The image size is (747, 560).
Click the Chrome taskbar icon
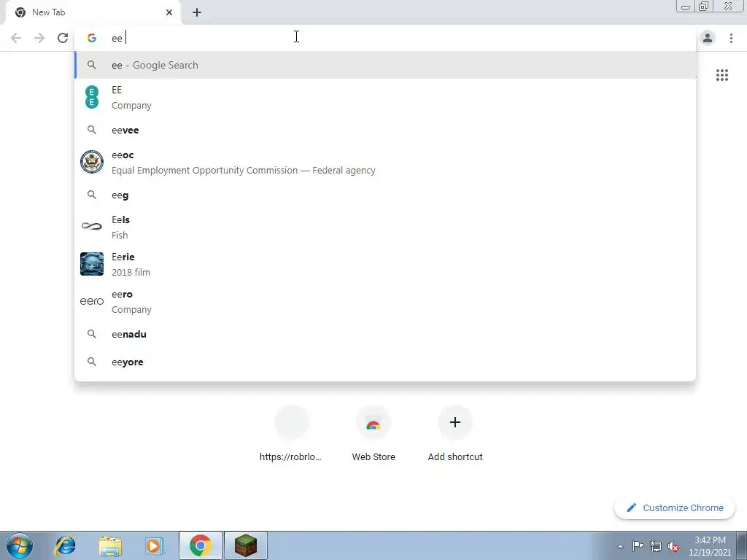click(201, 545)
